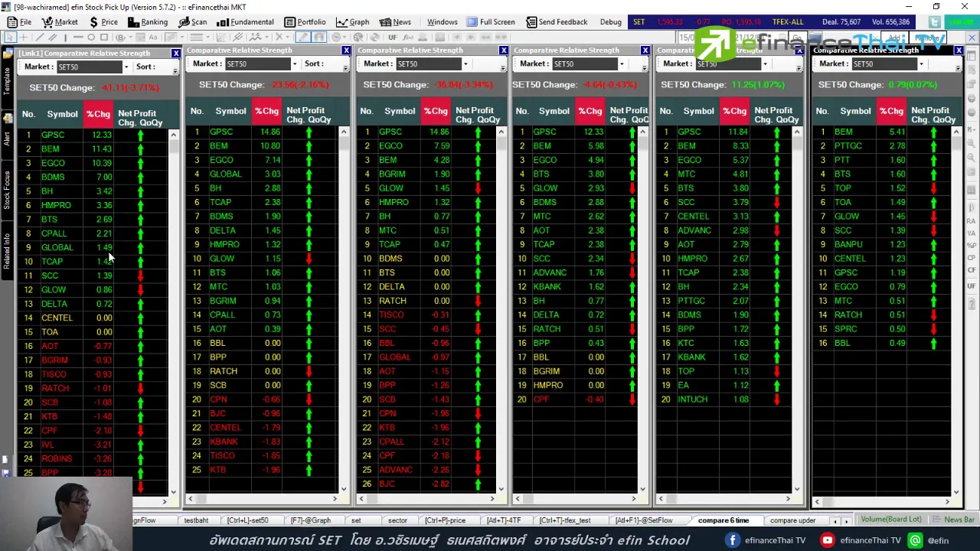Choose the horizontal line drawing tool
The height and width of the screenshot is (551, 980).
coord(78,37)
